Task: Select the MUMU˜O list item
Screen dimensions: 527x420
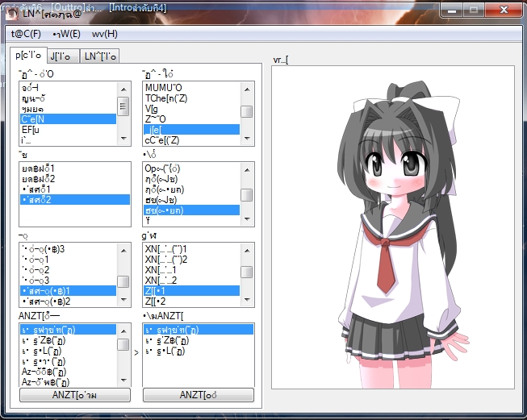Action: [x=191, y=88]
